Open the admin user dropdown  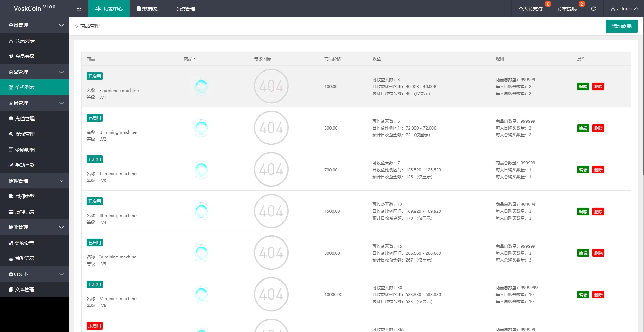point(624,9)
